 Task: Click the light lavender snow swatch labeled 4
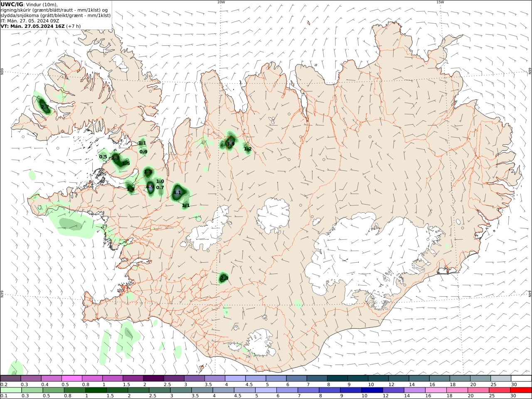point(235,378)
